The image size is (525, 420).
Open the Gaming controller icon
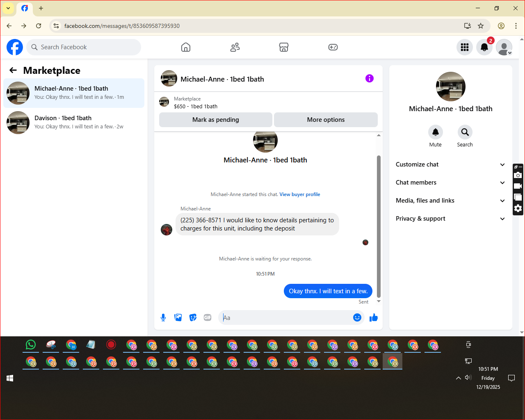point(333,47)
